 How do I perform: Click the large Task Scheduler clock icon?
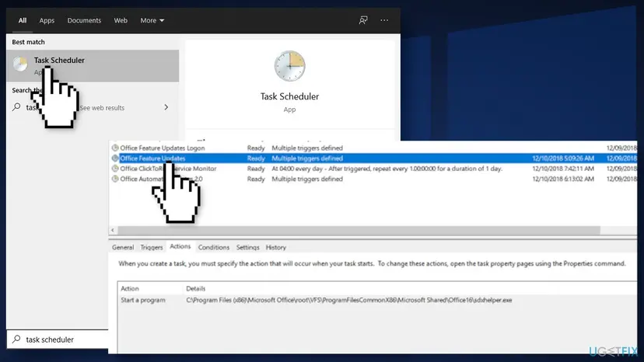click(x=289, y=66)
